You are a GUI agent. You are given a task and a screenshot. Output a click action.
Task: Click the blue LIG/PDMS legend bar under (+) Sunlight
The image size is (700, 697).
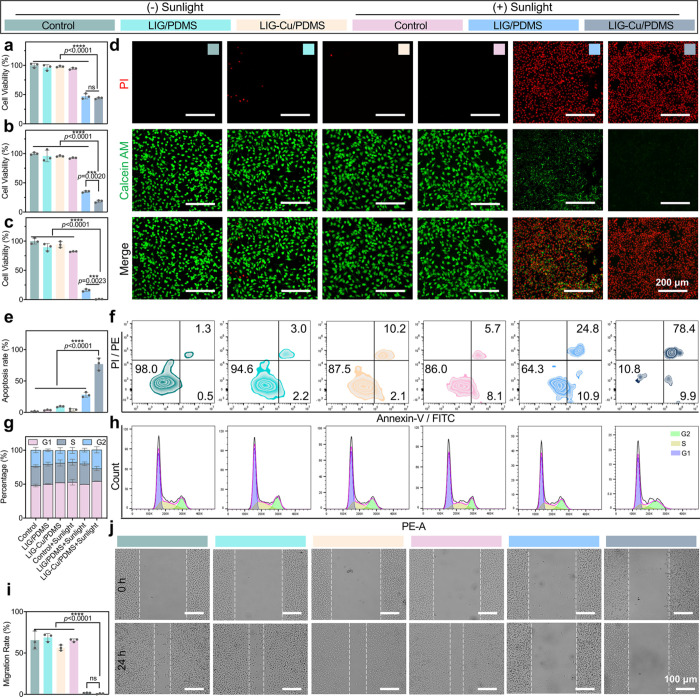523,25
